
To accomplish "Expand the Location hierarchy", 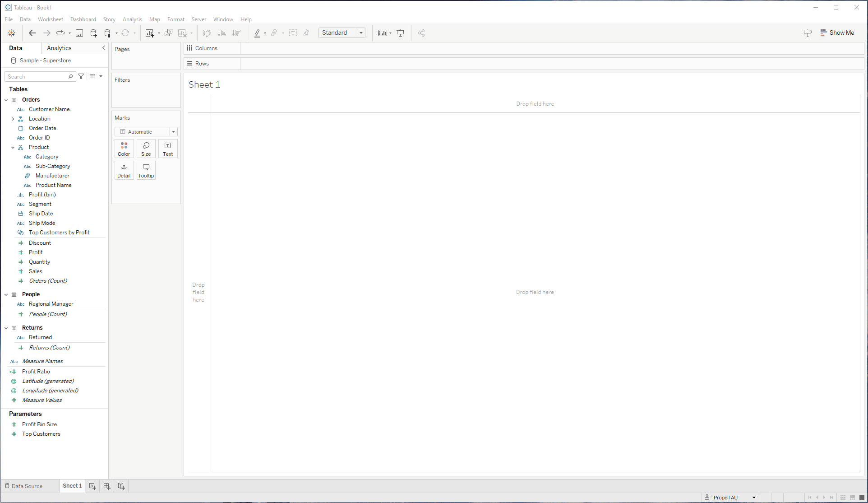I will pyautogui.click(x=13, y=119).
